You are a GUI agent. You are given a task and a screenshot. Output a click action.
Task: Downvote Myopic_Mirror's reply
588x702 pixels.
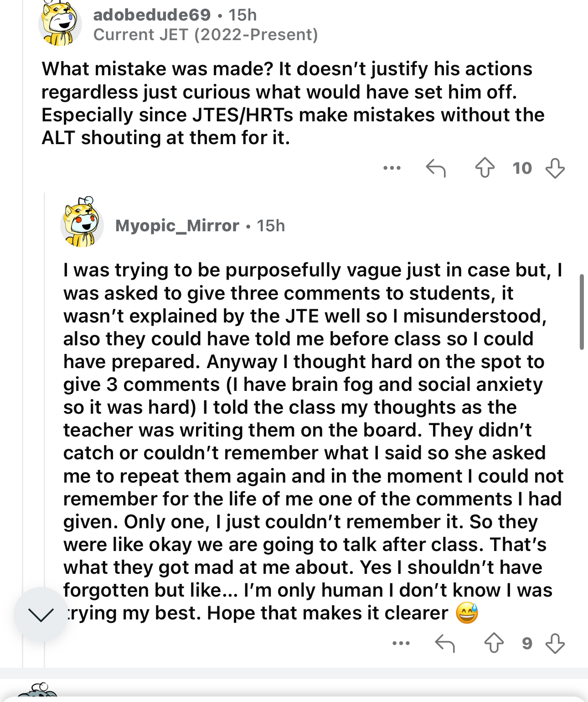coord(555,643)
